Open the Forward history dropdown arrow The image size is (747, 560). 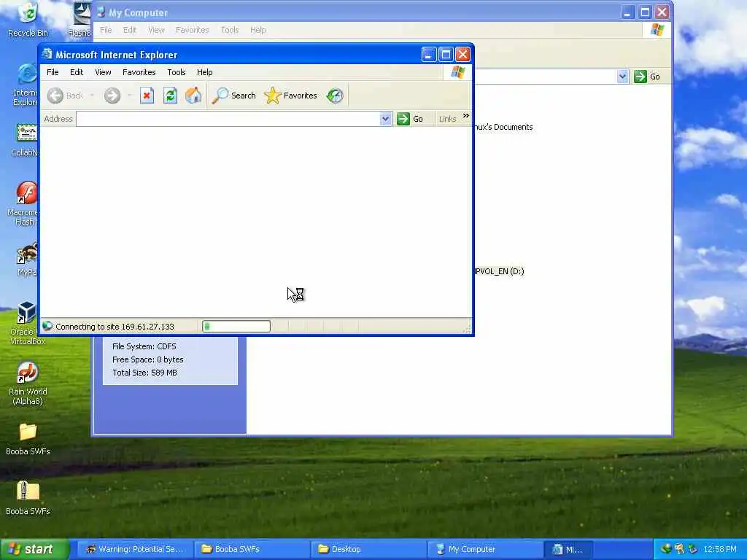tap(129, 96)
